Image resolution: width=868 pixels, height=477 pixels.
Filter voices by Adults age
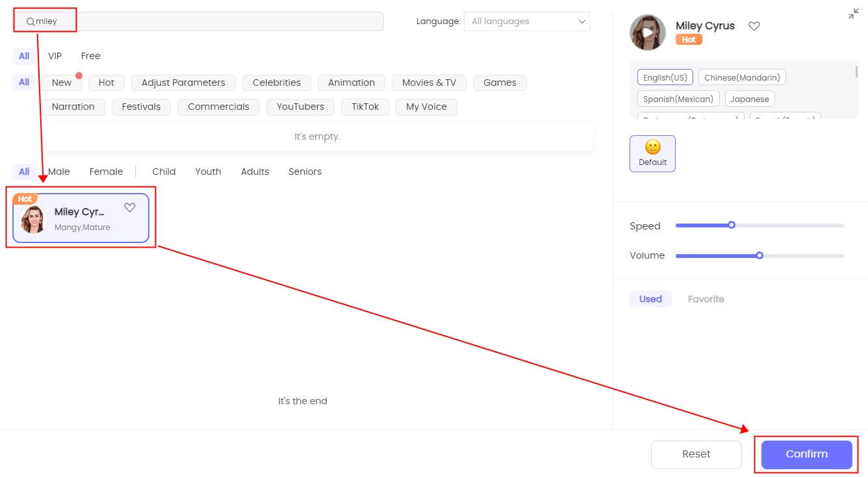[x=255, y=172]
